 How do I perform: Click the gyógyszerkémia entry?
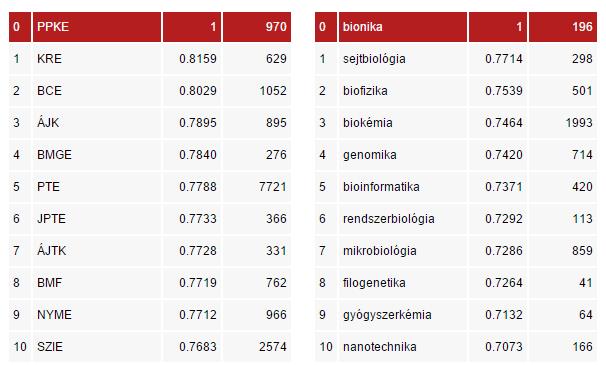pyautogui.click(x=403, y=315)
